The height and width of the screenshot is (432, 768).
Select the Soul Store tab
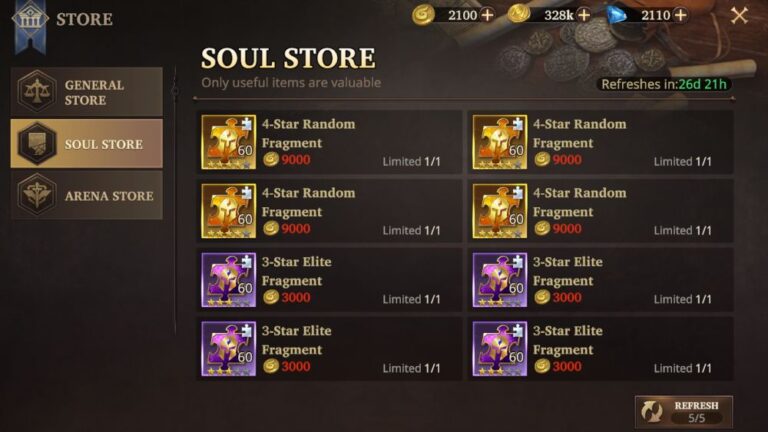pos(87,144)
